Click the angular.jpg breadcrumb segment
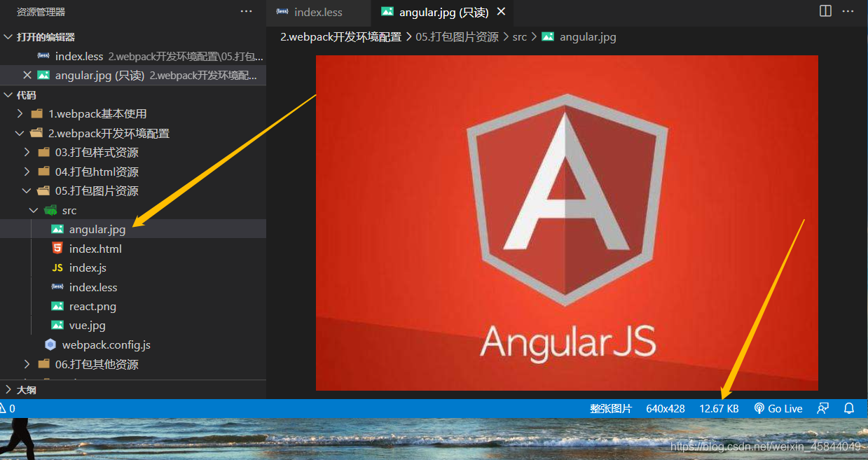Viewport: 868px width, 460px height. pyautogui.click(x=588, y=37)
